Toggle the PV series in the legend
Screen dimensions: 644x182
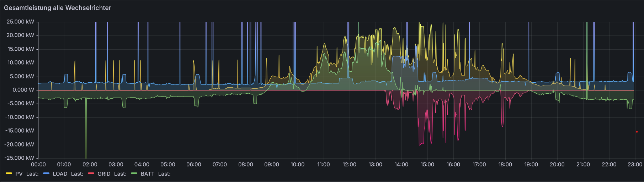point(19,174)
